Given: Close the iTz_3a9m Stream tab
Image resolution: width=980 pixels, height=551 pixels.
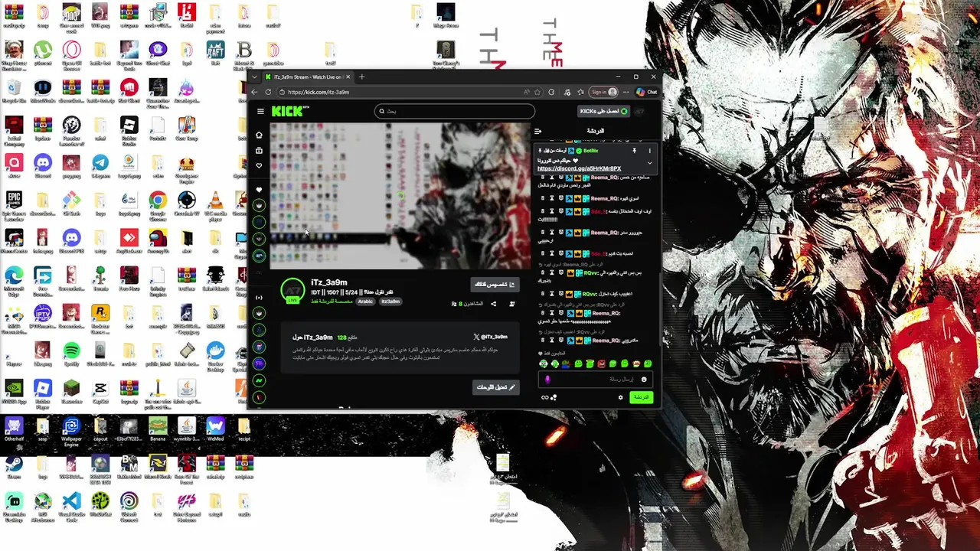Looking at the screenshot, I should (348, 77).
